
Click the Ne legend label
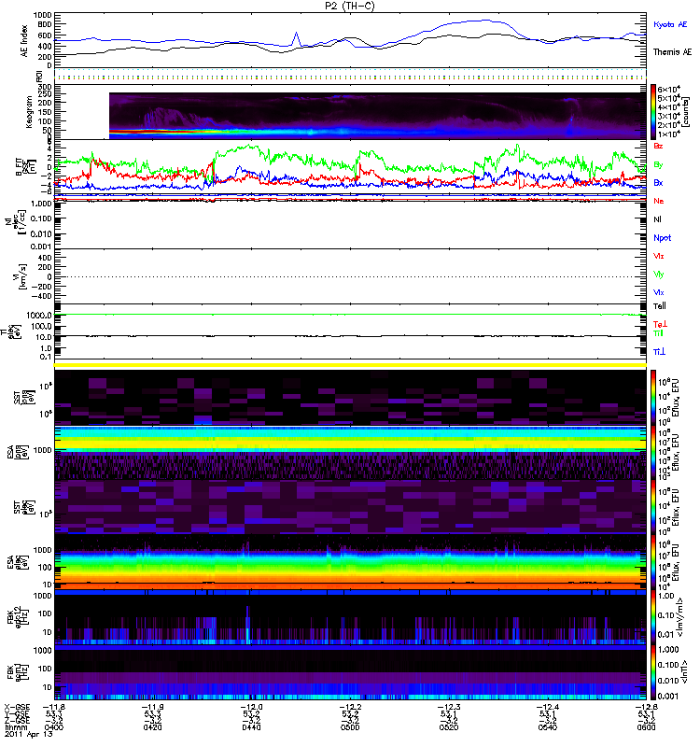tap(659, 201)
